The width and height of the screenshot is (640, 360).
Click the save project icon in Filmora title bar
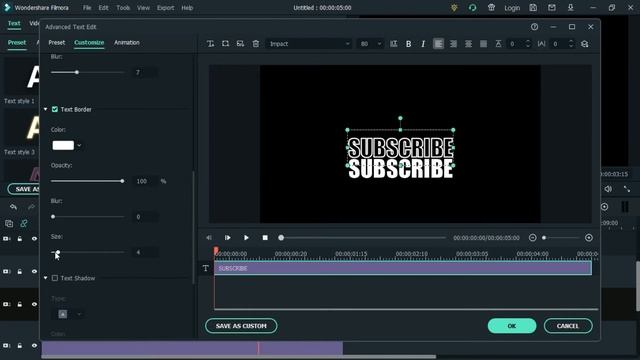click(x=533, y=8)
